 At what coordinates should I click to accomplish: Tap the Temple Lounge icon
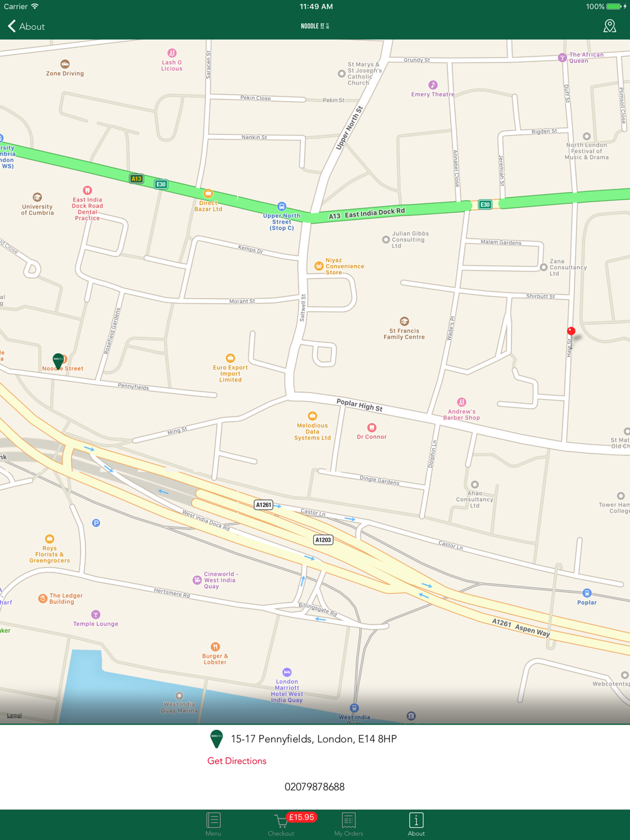96,615
